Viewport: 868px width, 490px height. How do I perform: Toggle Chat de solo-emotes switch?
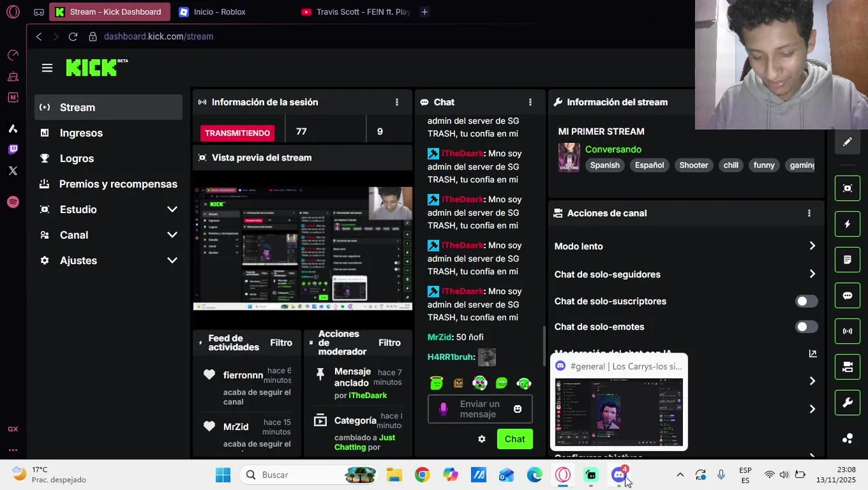[x=806, y=327]
